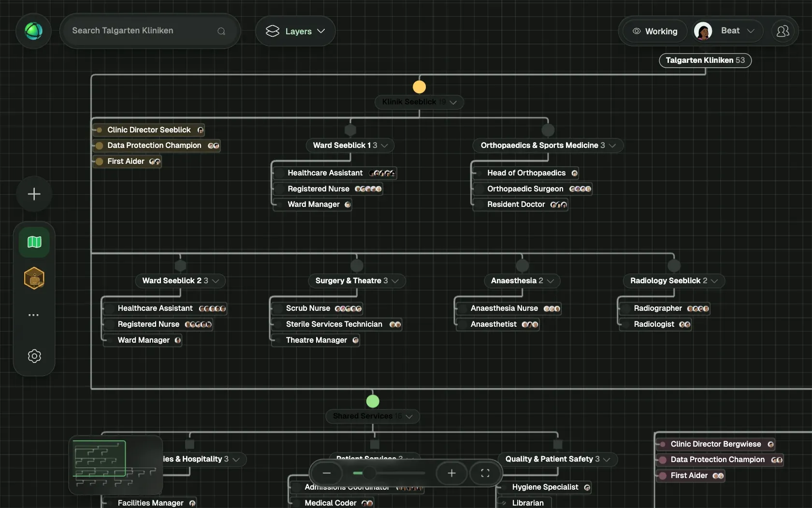The image size is (812, 508).
Task: Open the orange hexagon box icon
Action: coord(34,278)
